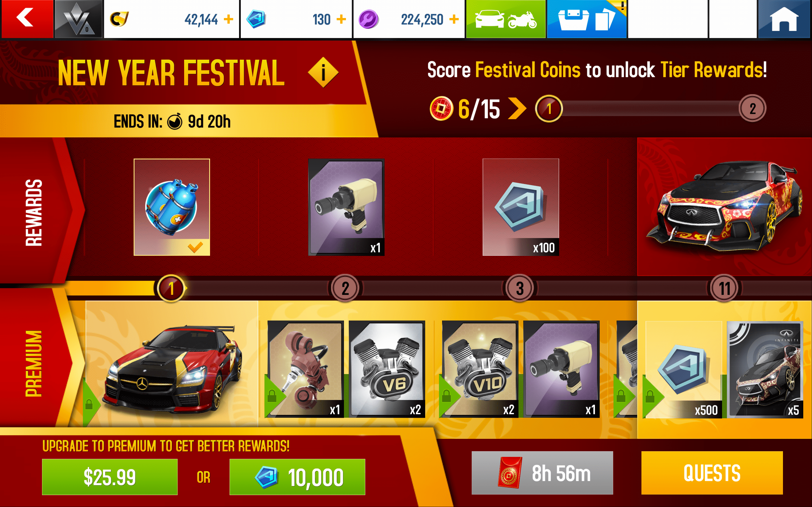
Task: Select the claimed nitro tanks reward
Action: [x=172, y=207]
